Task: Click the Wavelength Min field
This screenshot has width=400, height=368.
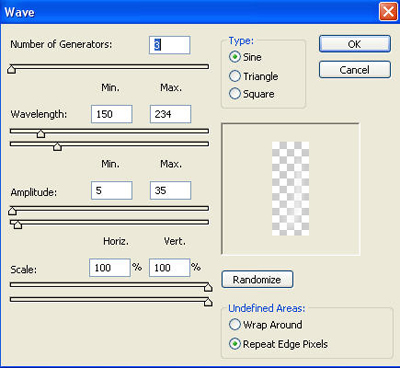Action: (x=112, y=114)
